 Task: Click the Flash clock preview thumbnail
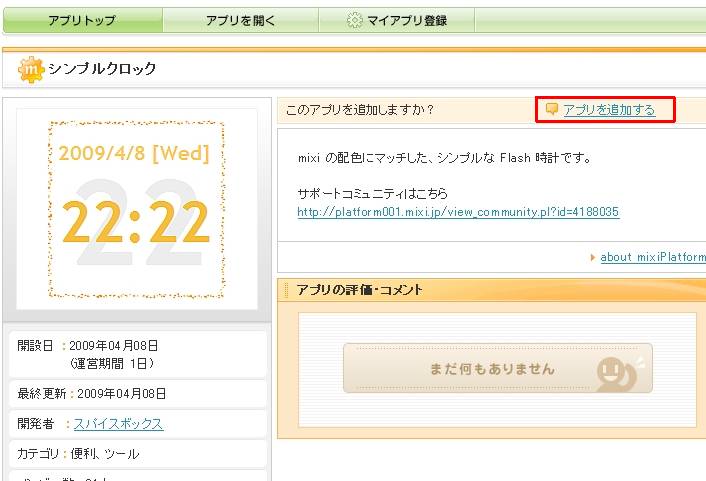[137, 209]
